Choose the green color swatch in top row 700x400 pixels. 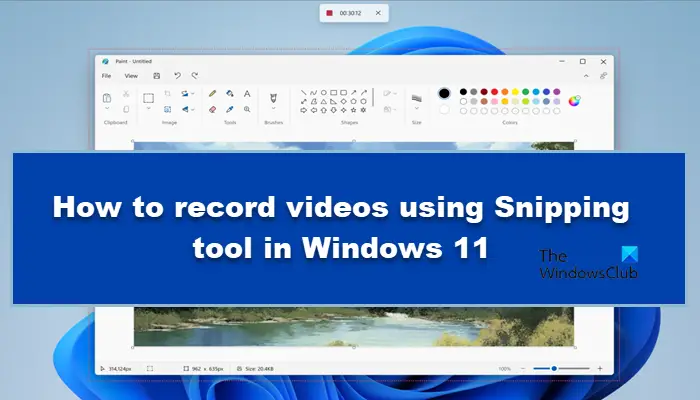click(525, 92)
